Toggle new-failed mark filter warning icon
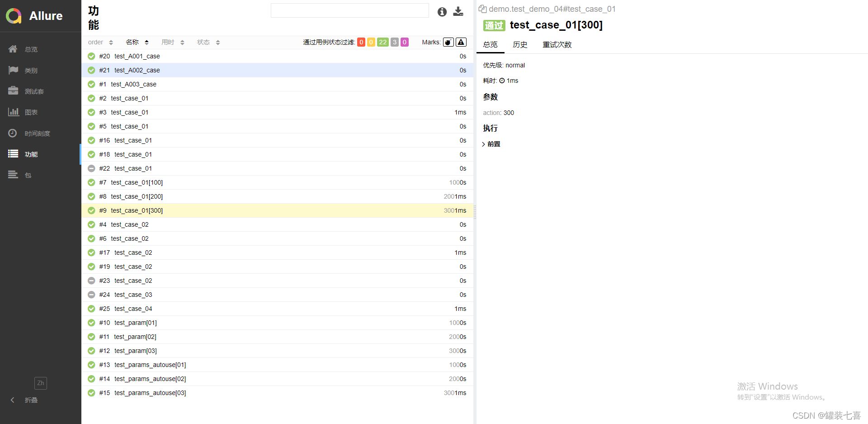 point(461,42)
